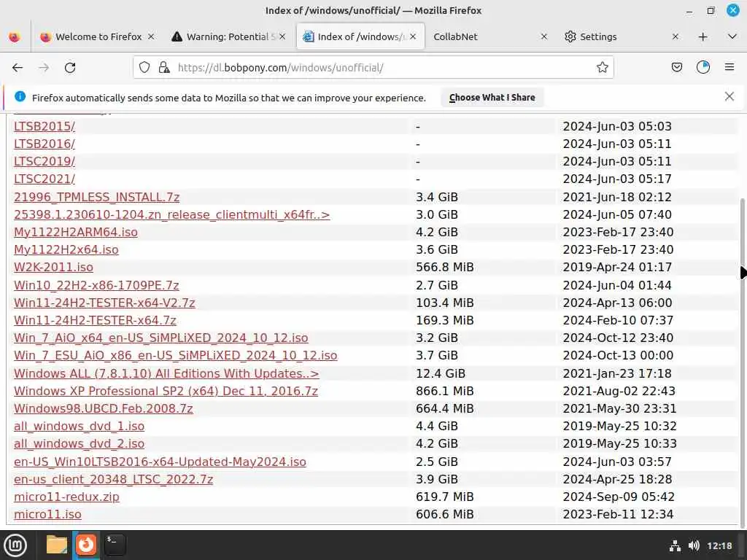Open the Linux Mint start menu
747x560 pixels.
click(15, 545)
